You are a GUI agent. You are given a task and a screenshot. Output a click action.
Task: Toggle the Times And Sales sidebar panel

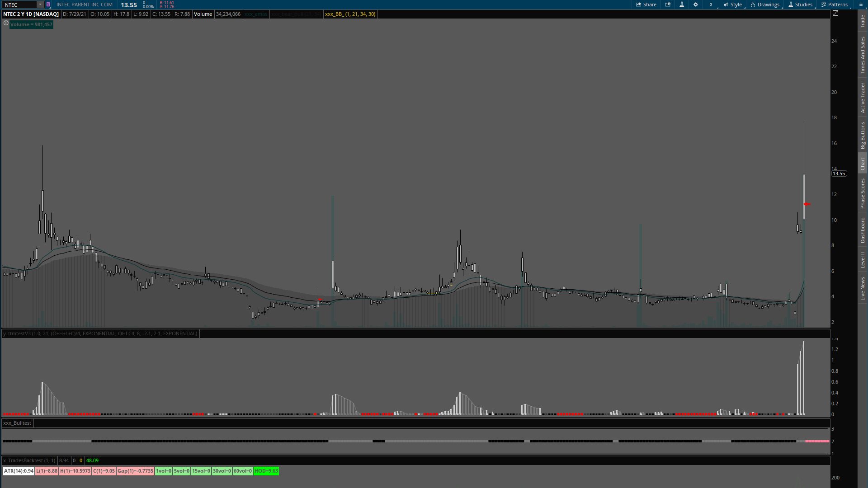coord(863,55)
